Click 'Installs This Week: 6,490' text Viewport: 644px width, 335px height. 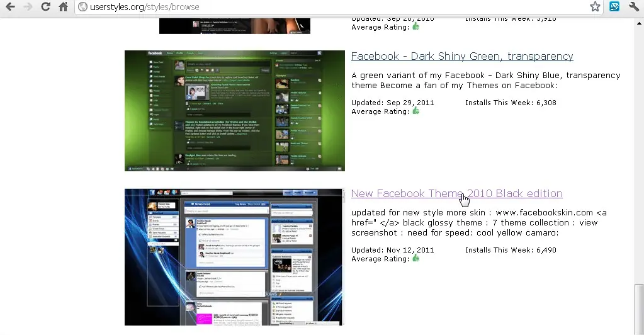pyautogui.click(x=511, y=250)
